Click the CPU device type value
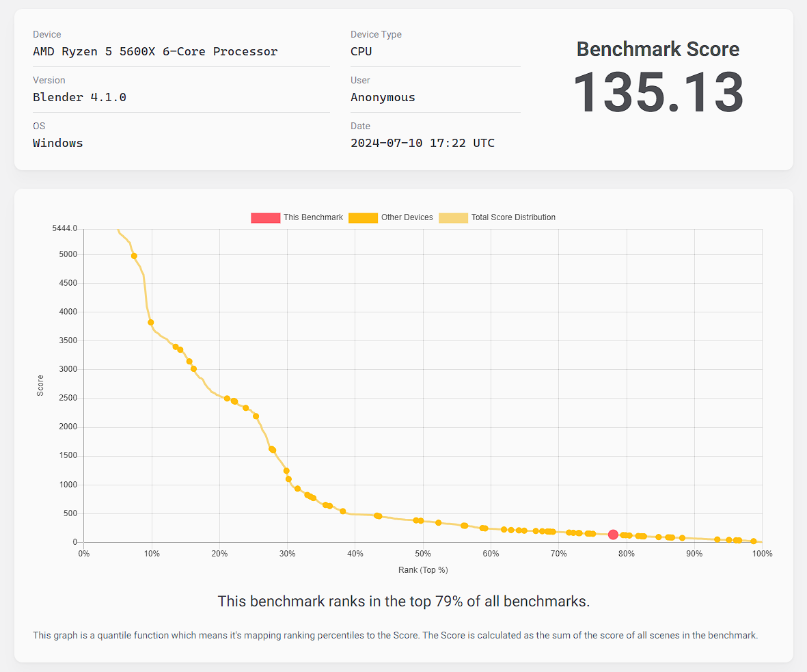The width and height of the screenshot is (807, 672). pos(361,51)
